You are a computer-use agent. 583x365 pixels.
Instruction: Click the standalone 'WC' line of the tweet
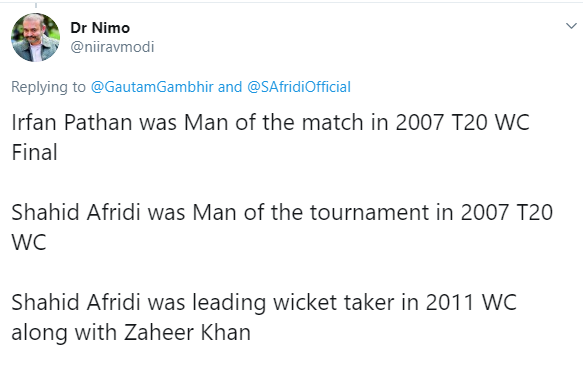pyautogui.click(x=29, y=242)
